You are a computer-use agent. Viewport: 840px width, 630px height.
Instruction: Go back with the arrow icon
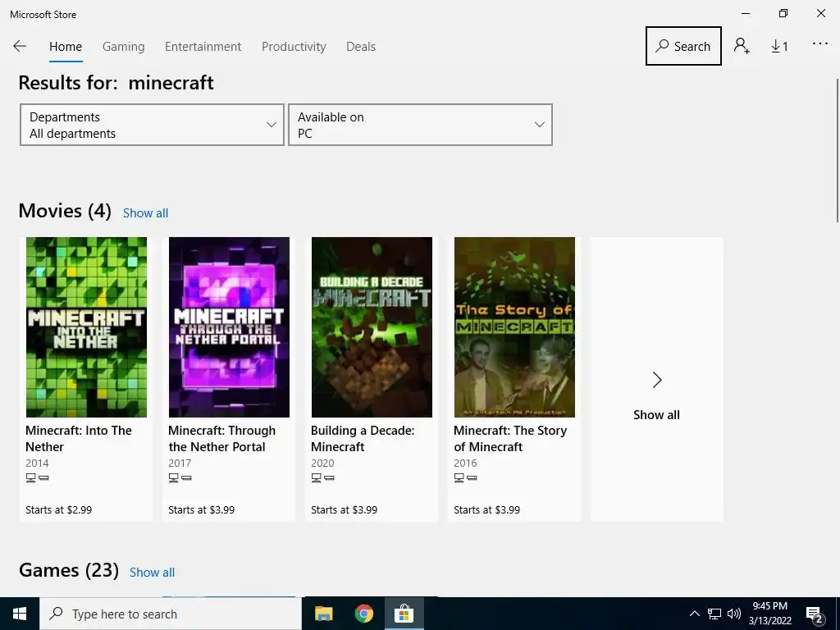coord(20,46)
